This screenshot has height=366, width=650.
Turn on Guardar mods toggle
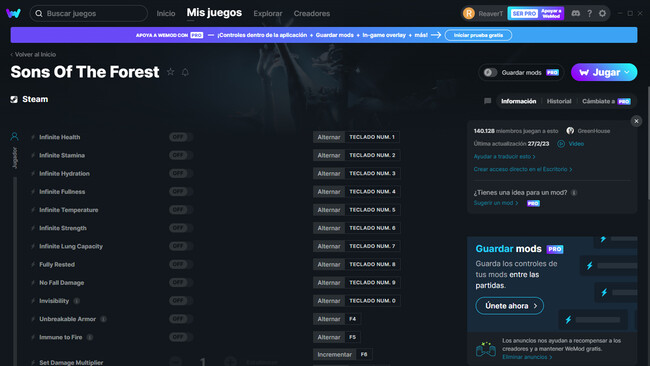tap(490, 73)
